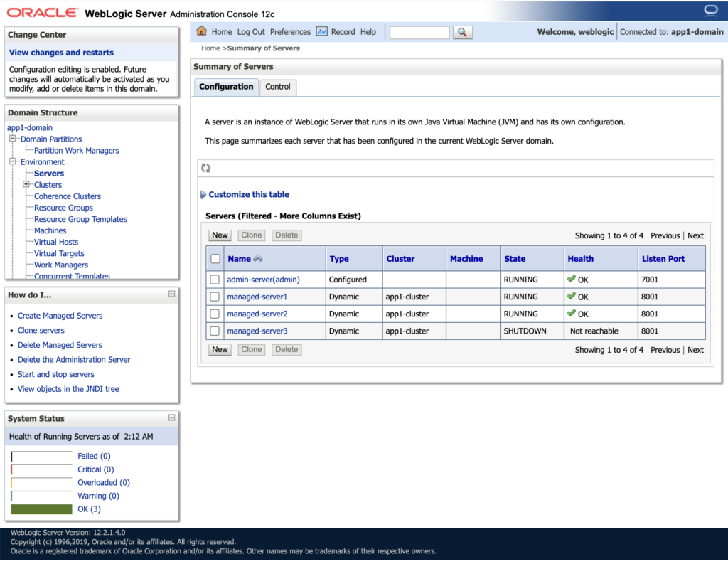Click the green OK health status bar

42,509
